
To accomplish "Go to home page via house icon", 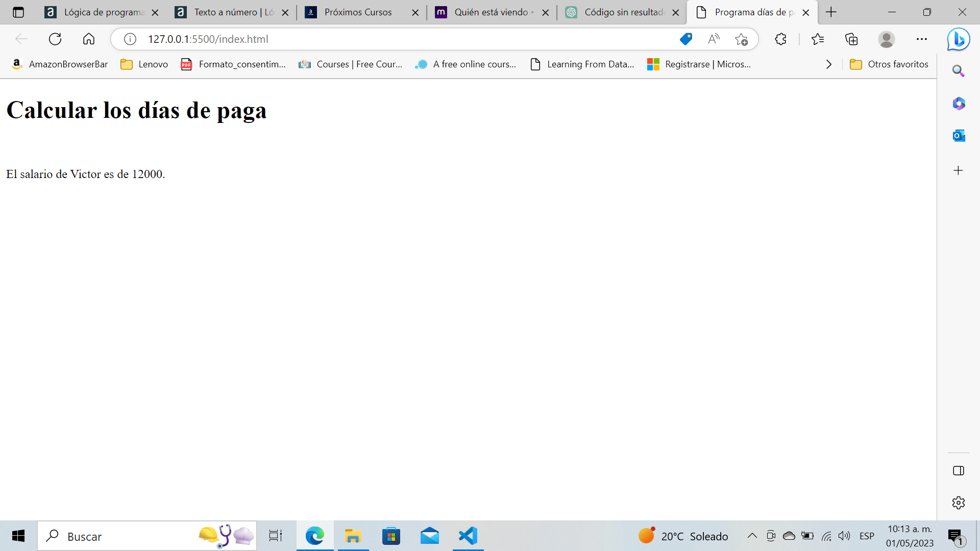I will [x=89, y=39].
